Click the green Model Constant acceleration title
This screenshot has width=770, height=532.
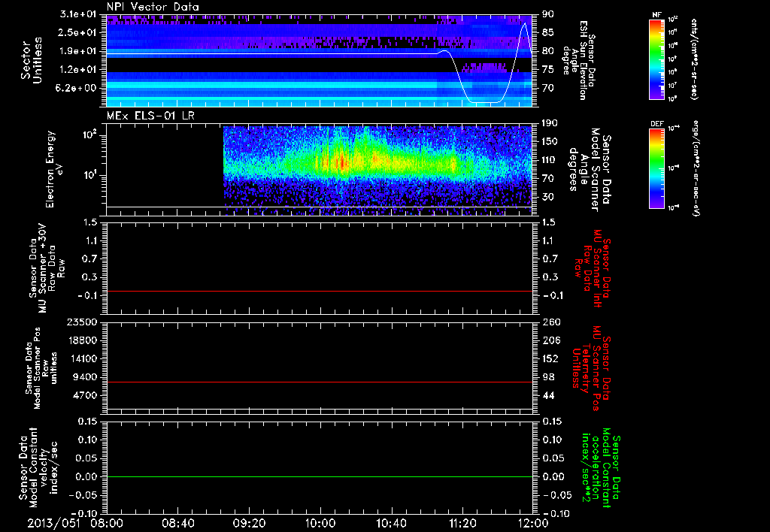[601, 469]
